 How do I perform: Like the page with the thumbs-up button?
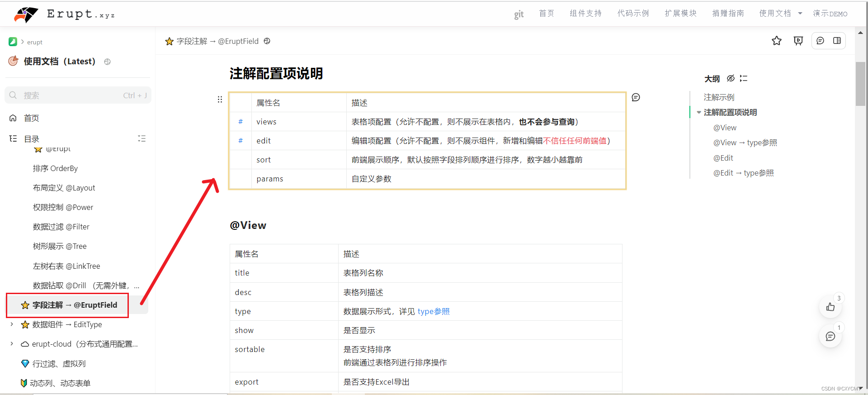click(x=830, y=307)
